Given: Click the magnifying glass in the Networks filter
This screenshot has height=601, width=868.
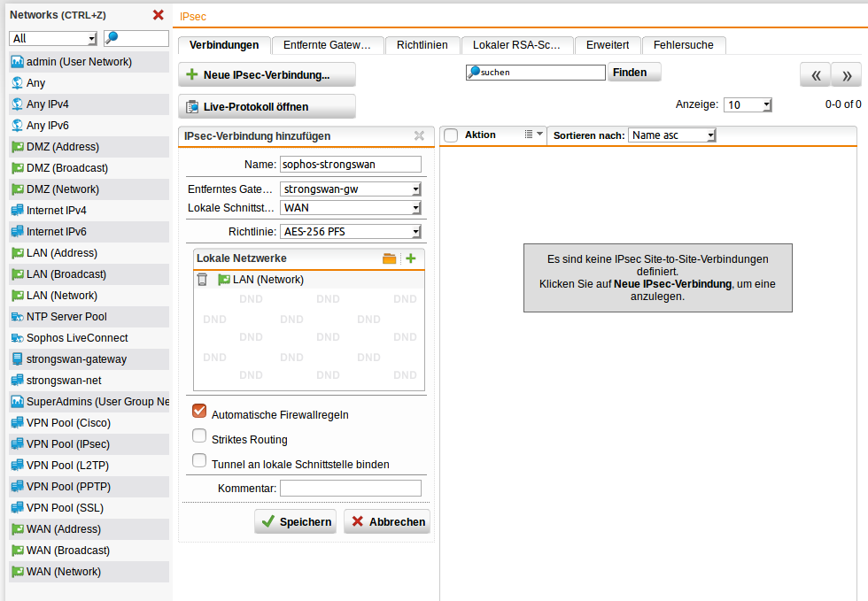Looking at the screenshot, I should tap(109, 38).
